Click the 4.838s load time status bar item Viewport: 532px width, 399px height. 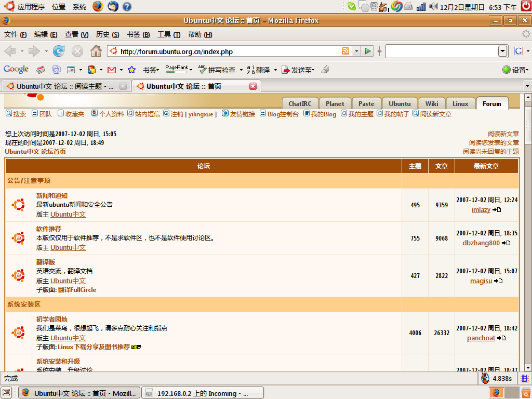[x=496, y=378]
